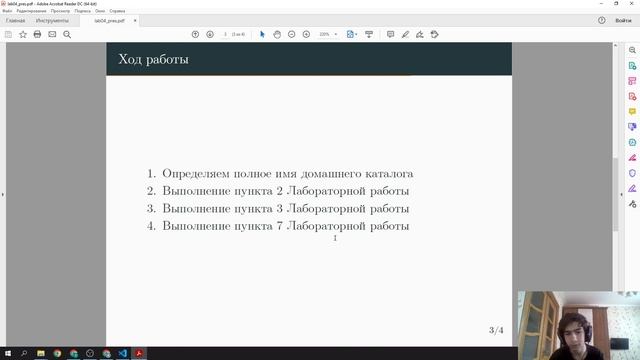Screen dimensions: 640x360
Task: Open Protect shield tool in right panel
Action: [632, 173]
